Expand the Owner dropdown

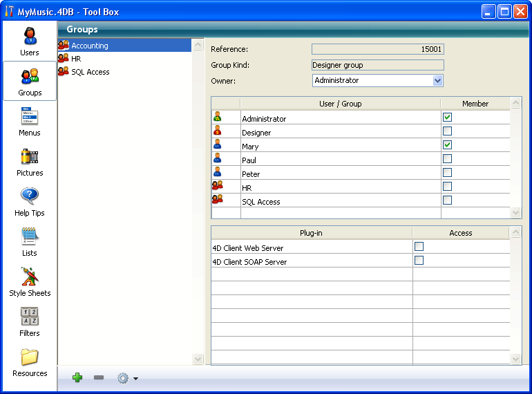437,80
